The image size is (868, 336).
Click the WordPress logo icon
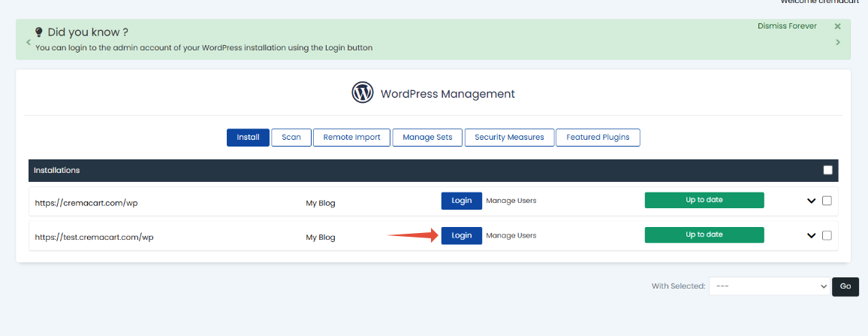[363, 92]
